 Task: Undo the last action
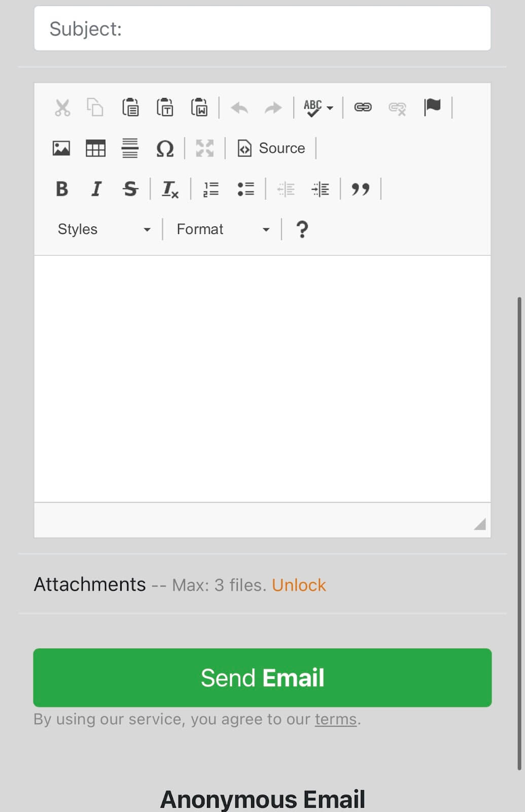[x=239, y=108]
